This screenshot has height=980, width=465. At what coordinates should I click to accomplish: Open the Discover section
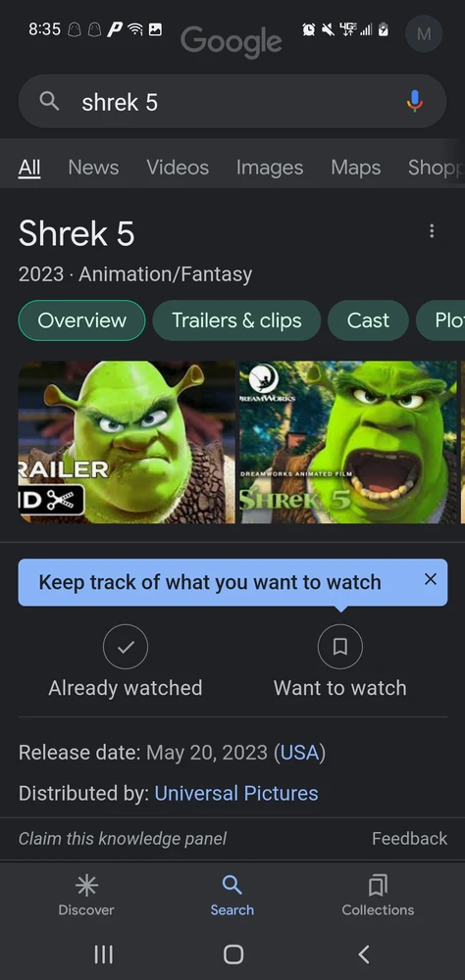[86, 895]
